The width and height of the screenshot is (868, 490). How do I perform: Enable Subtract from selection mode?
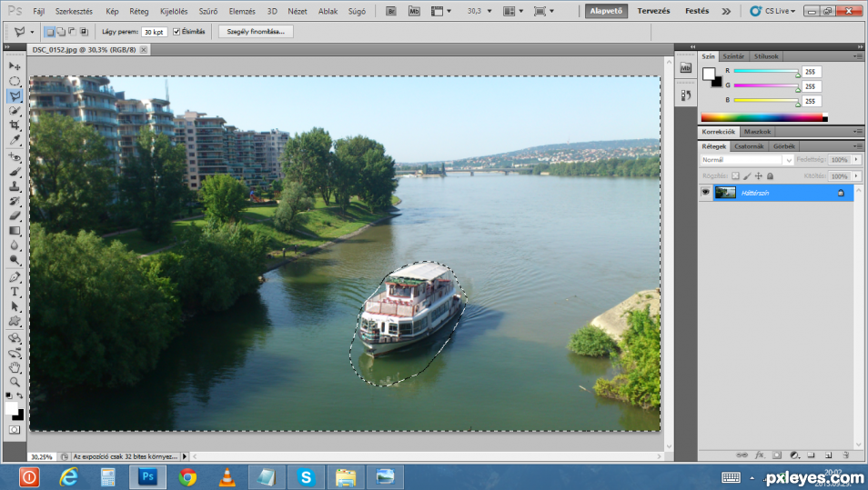click(x=73, y=32)
